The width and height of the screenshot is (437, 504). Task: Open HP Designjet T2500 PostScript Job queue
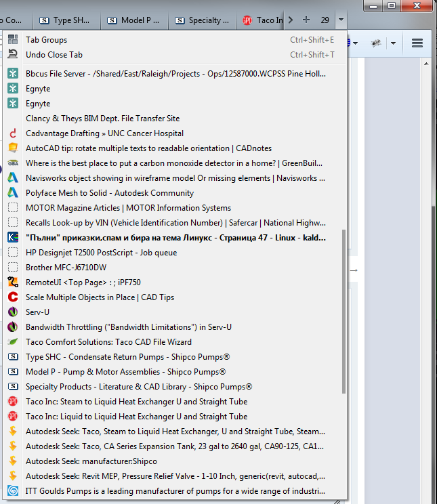[x=175, y=253]
